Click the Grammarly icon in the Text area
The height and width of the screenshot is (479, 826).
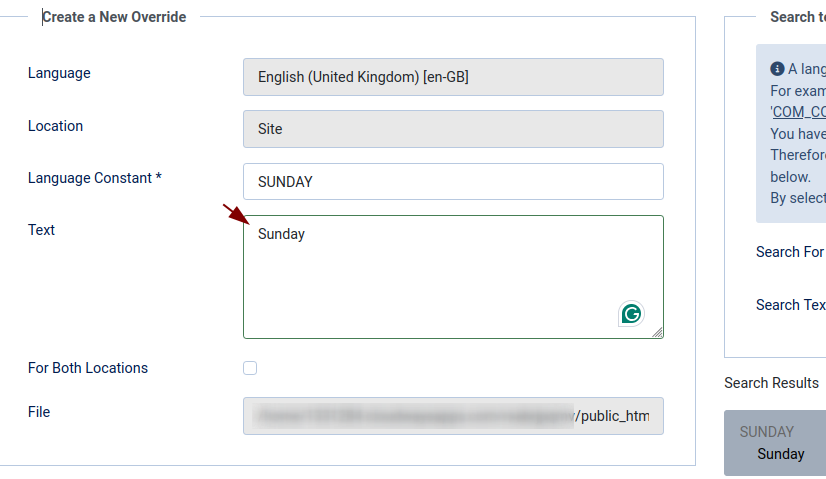click(631, 314)
